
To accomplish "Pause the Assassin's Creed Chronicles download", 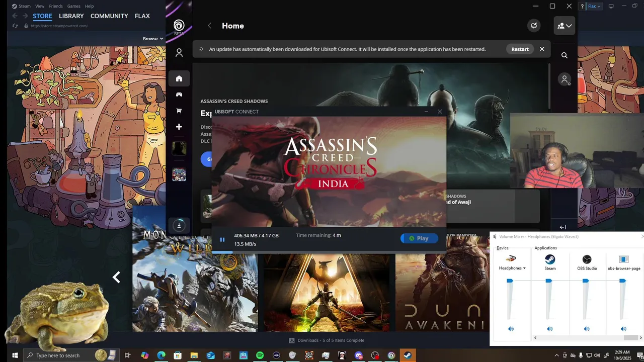I will pyautogui.click(x=222, y=240).
